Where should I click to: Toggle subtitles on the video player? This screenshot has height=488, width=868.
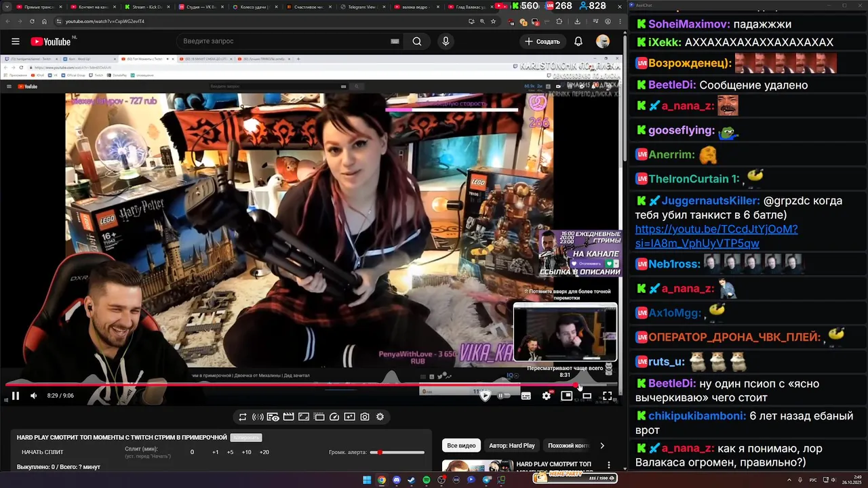526,396
